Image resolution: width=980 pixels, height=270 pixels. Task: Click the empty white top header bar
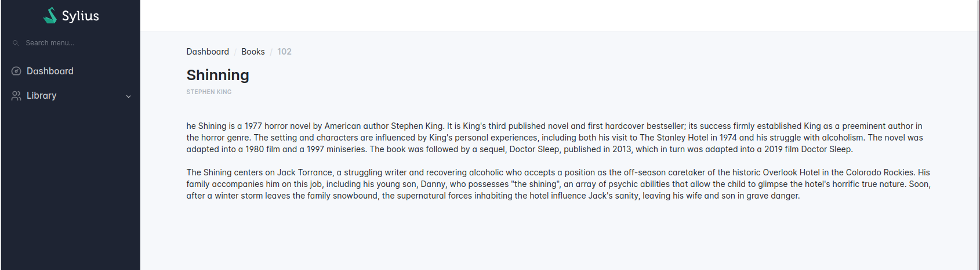click(x=559, y=15)
